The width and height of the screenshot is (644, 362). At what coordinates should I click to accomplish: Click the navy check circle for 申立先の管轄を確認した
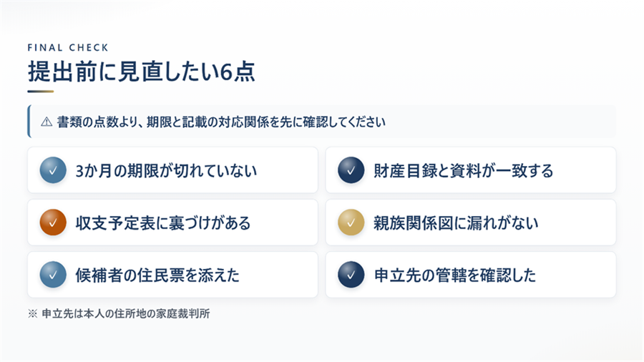pyautogui.click(x=351, y=275)
